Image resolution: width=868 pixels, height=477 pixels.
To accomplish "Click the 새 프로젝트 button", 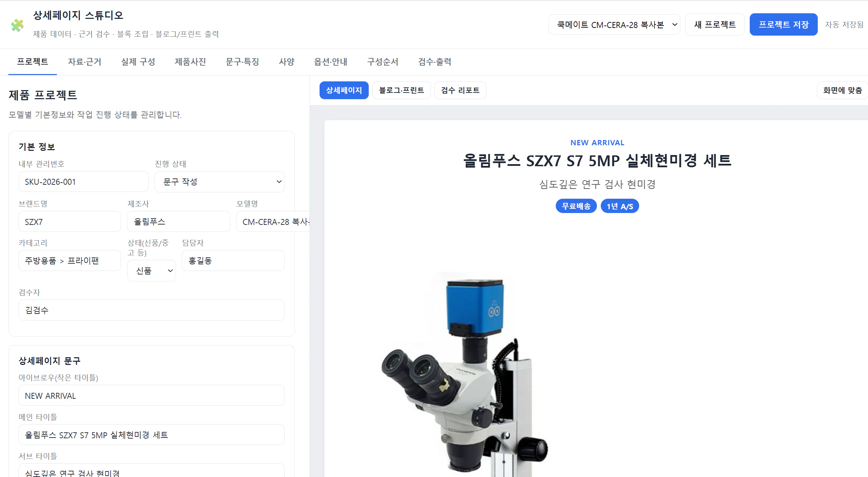I will (715, 25).
